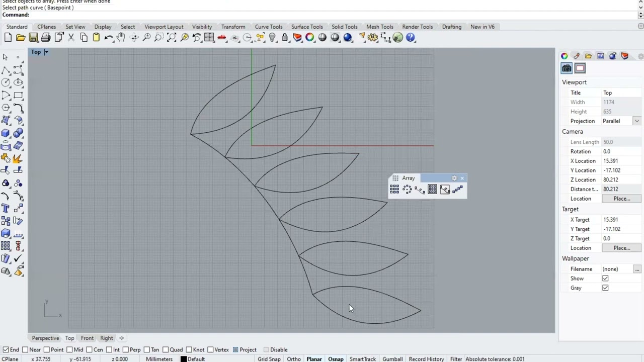644x362 pixels.
Task: Enable the Int osnap checkbox
Action: 109,350
